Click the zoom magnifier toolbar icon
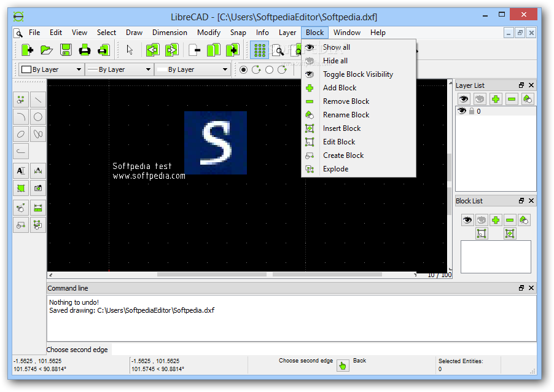554x392 pixels. pos(278,50)
